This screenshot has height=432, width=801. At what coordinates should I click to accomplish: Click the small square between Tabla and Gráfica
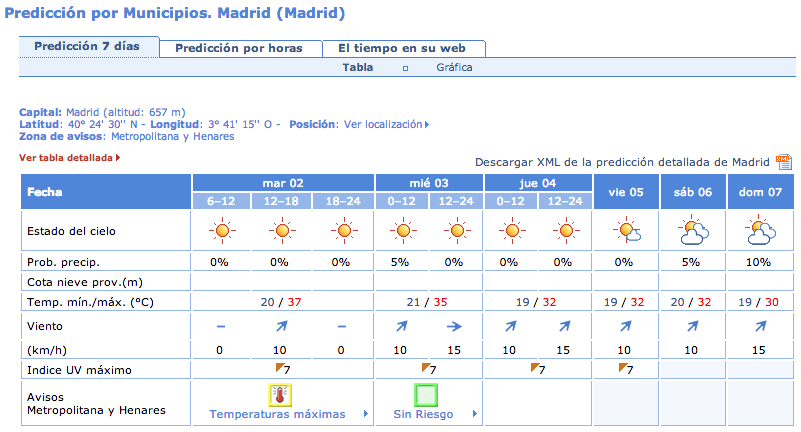(405, 68)
